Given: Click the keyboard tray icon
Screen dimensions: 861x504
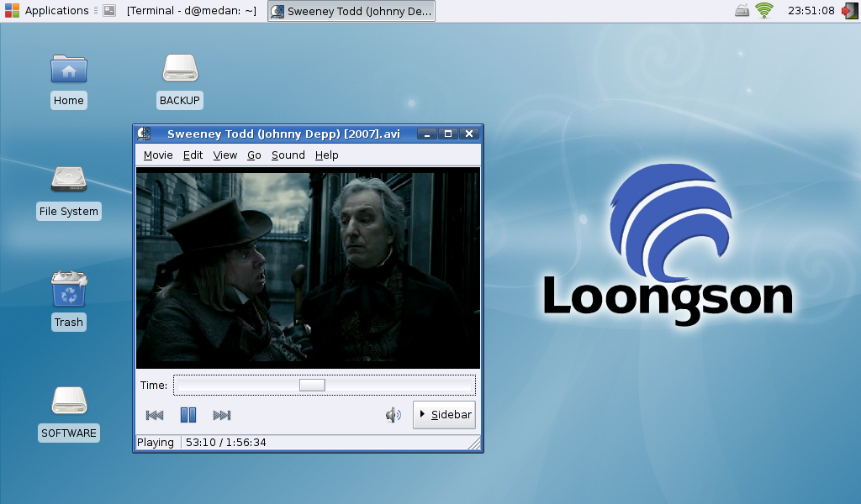Looking at the screenshot, I should click(742, 10).
